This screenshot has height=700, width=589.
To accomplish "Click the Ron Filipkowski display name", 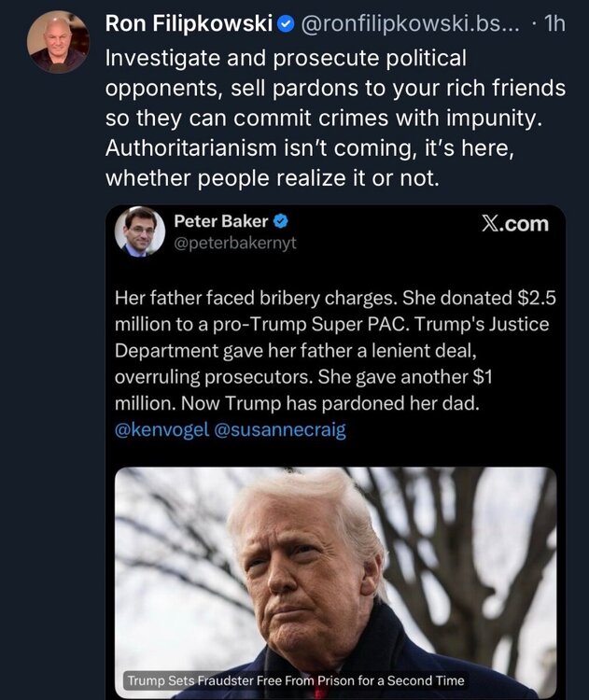I will pos(189,24).
